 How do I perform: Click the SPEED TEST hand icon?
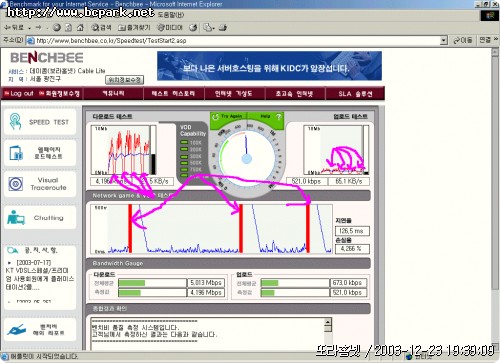pos(15,121)
